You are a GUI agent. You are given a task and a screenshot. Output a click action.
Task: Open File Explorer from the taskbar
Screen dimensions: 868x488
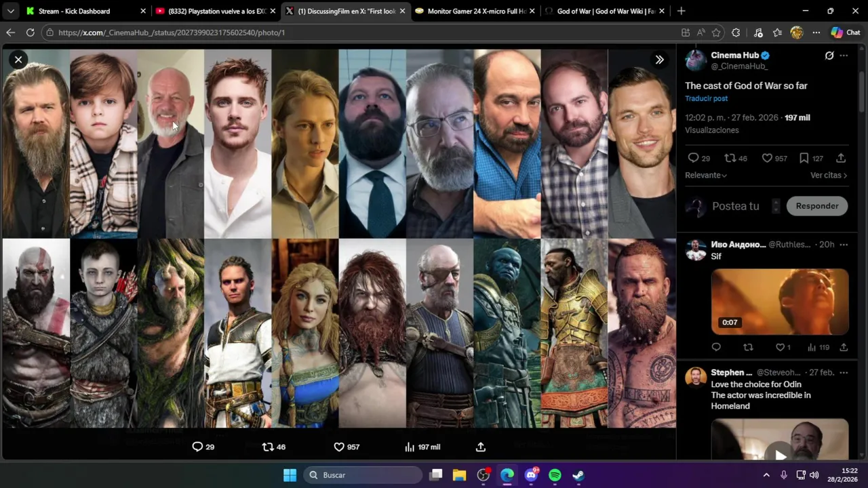tap(459, 475)
